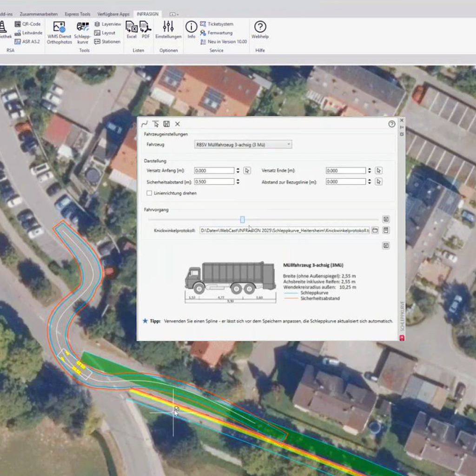Launch WMS Dienst Orthophotos
The height and width of the screenshot is (476, 476).
pos(59,32)
